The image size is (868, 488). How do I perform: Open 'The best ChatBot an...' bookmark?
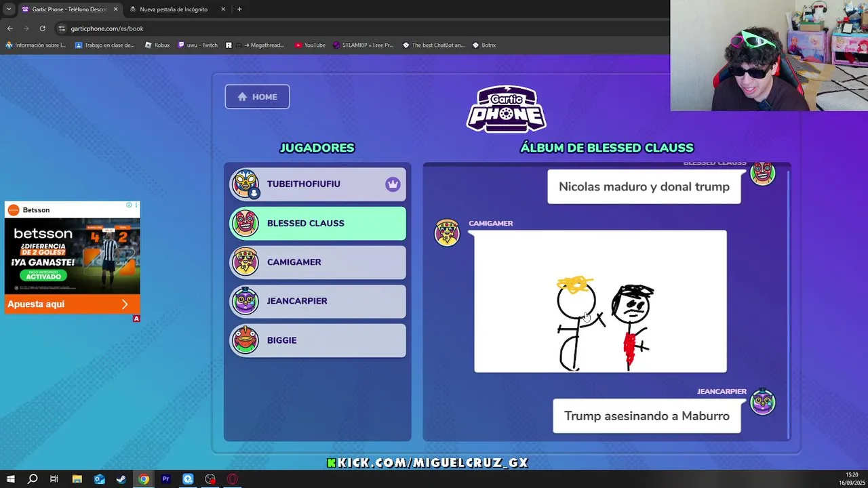pos(433,45)
